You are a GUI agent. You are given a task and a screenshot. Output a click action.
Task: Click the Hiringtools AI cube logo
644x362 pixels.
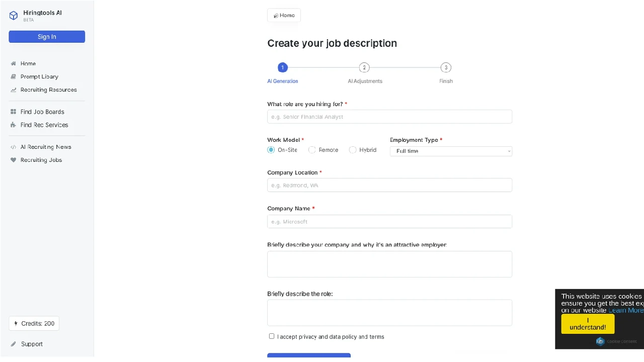pyautogui.click(x=14, y=16)
